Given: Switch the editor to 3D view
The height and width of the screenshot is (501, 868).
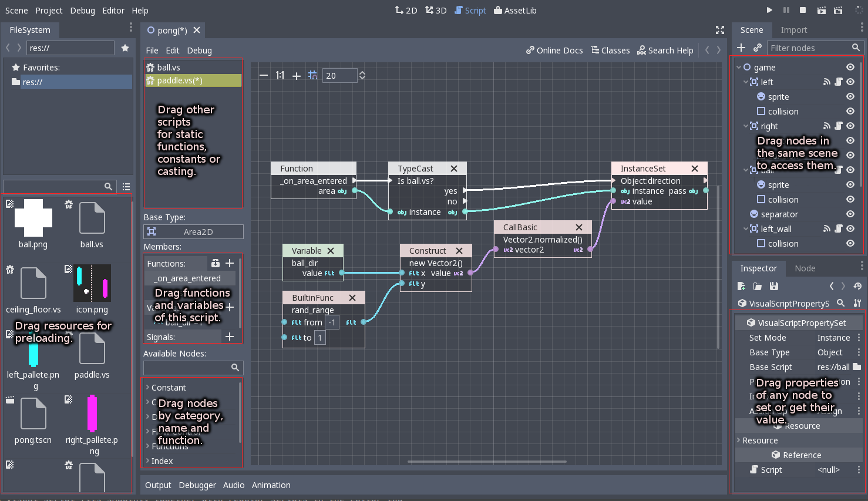Looking at the screenshot, I should 436,10.
